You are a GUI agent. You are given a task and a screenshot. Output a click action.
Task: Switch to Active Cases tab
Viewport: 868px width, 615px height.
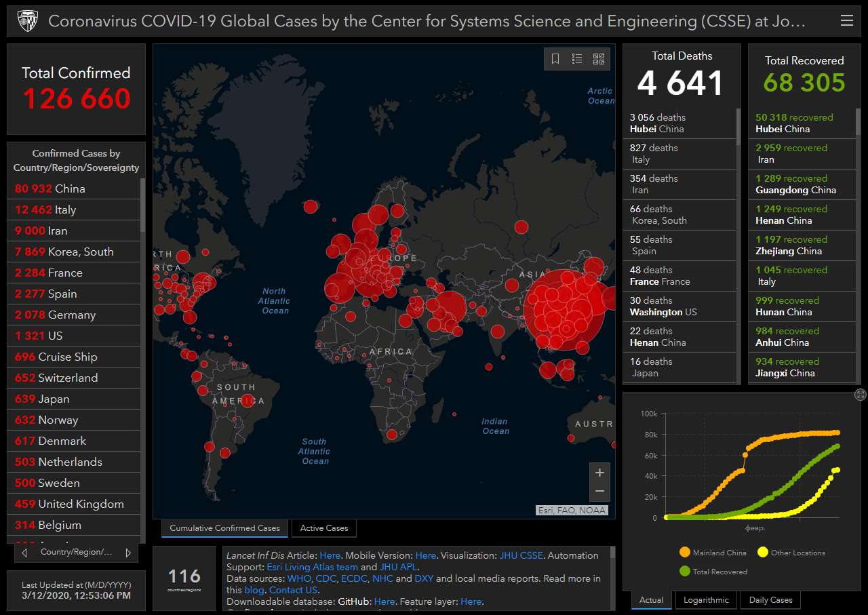[x=324, y=528]
